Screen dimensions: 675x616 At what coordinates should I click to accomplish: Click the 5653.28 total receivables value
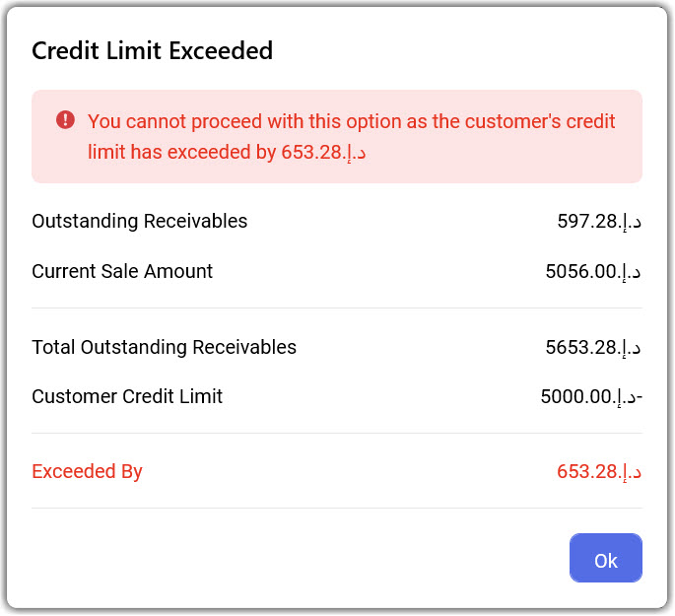(x=593, y=347)
